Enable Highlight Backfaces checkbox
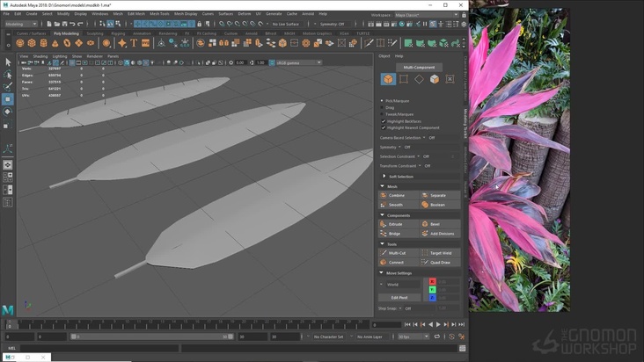The height and width of the screenshot is (362, 644). tap(383, 120)
